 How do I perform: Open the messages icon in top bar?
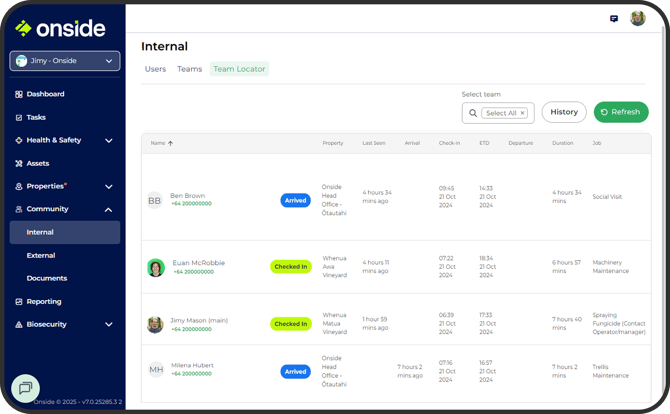[x=613, y=19]
